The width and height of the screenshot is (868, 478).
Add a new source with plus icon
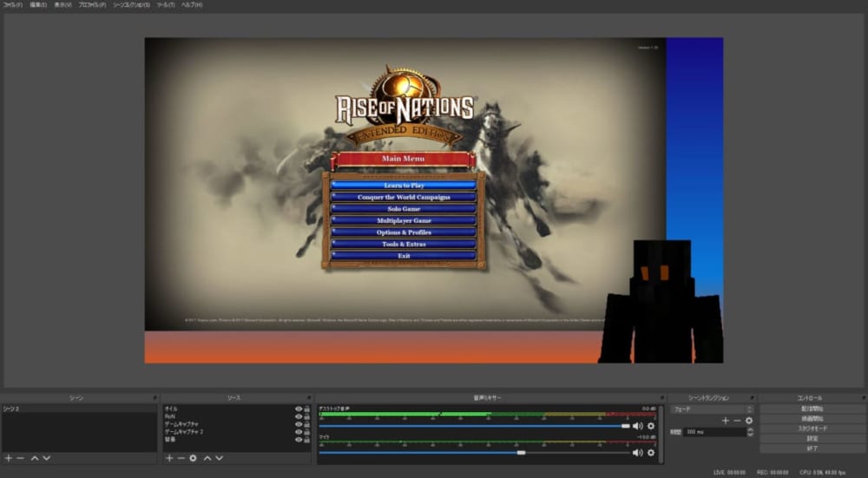tap(168, 457)
